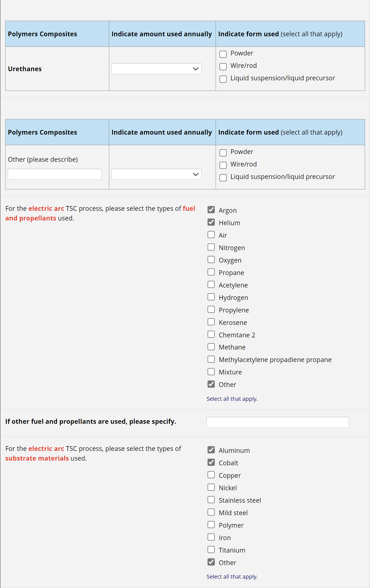Open the amount dropdown in Other polymers row
The width and height of the screenshot is (370, 588).
pyautogui.click(x=156, y=174)
